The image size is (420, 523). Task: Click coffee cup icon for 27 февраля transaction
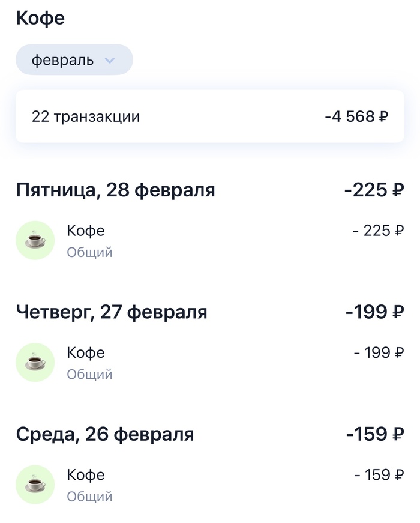tap(35, 362)
